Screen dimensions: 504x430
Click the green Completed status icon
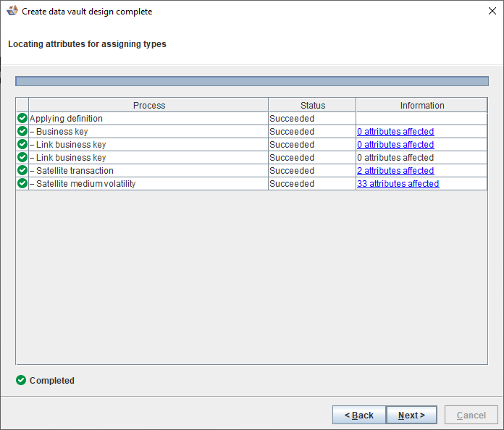(x=21, y=380)
